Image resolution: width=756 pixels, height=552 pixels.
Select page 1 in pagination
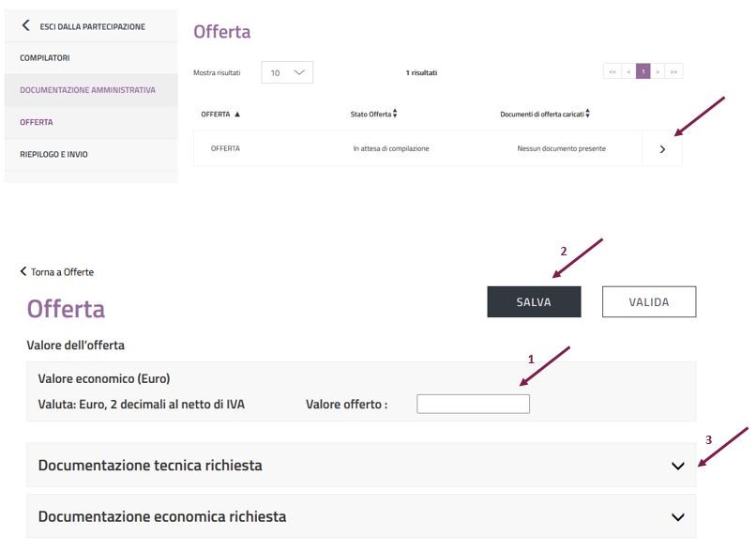coord(643,72)
